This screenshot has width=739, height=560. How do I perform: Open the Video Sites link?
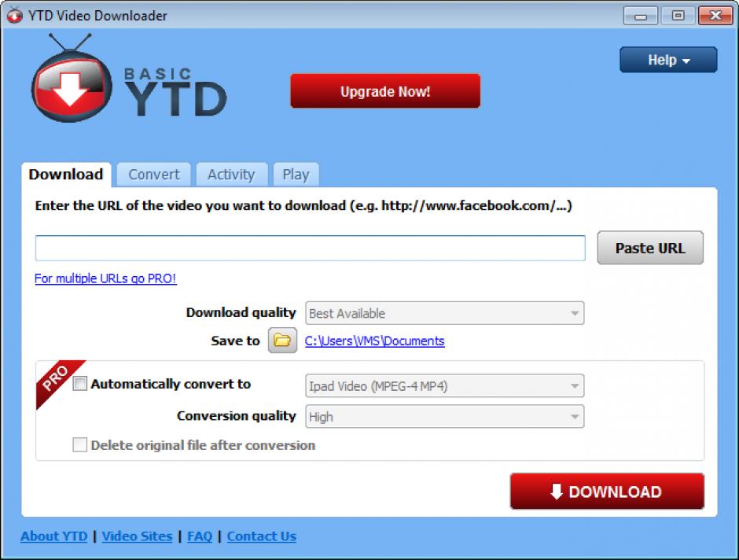pos(137,536)
